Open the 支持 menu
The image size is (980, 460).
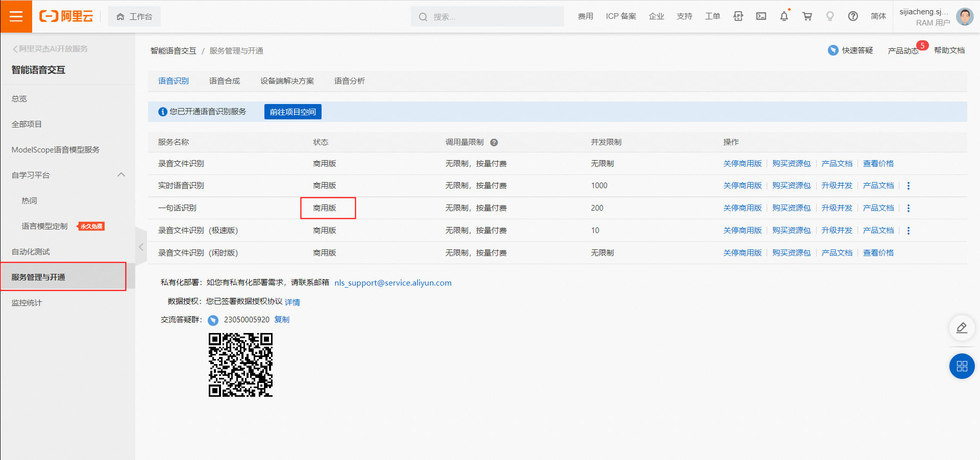pyautogui.click(x=684, y=16)
